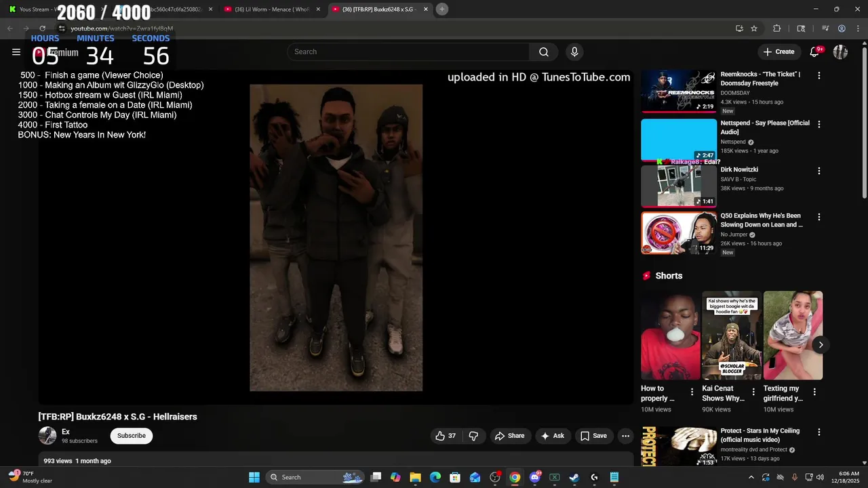The height and width of the screenshot is (488, 868).
Task: Close the TFB:RP Buxkz6248 tab
Action: point(426,9)
